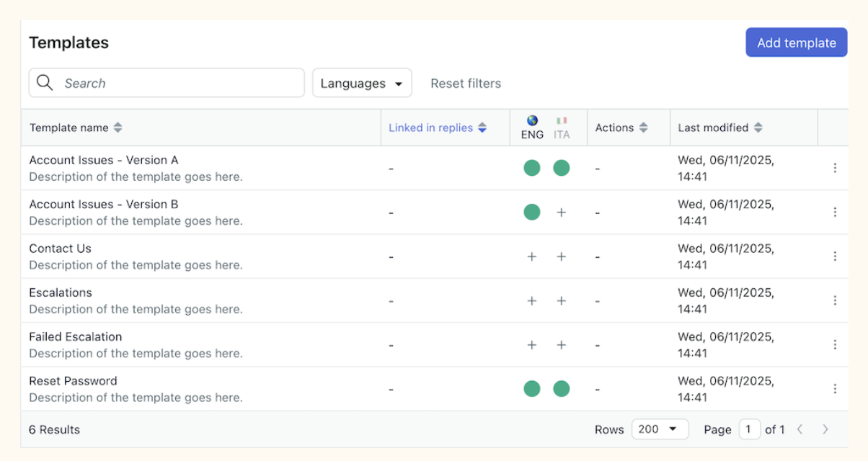Add English version for Failed Escalation template
Image resolution: width=868 pixels, height=461 pixels.
click(x=532, y=345)
